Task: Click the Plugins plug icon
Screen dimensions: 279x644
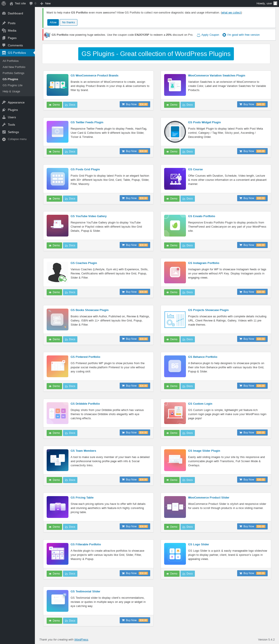Action: point(4,110)
